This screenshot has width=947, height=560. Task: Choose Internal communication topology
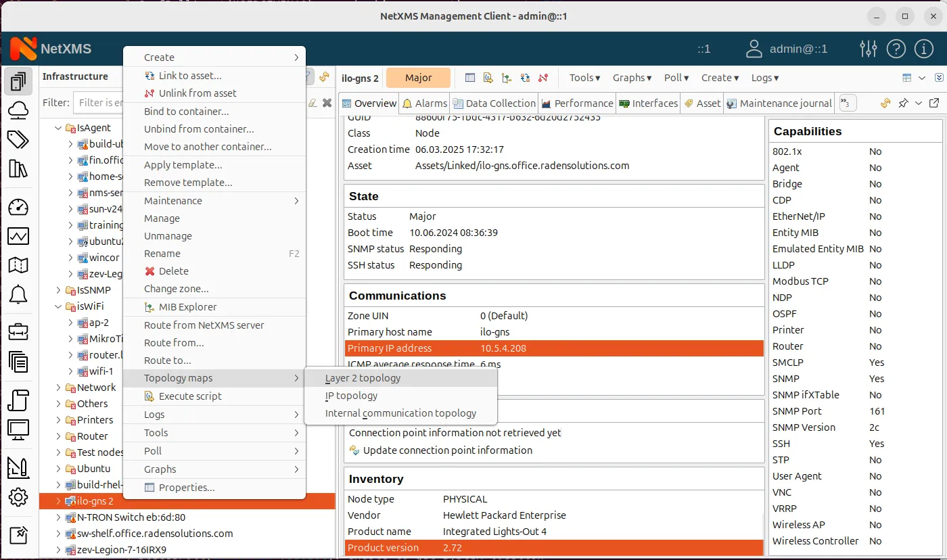(400, 413)
